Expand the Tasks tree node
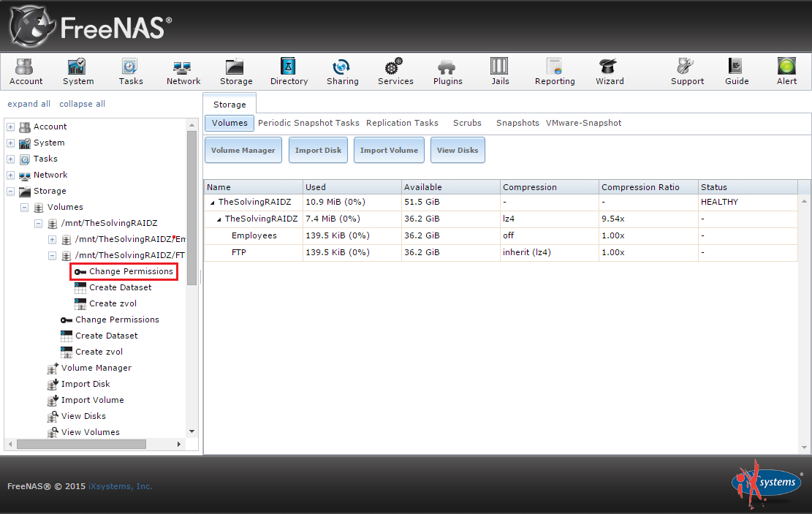 [x=10, y=159]
